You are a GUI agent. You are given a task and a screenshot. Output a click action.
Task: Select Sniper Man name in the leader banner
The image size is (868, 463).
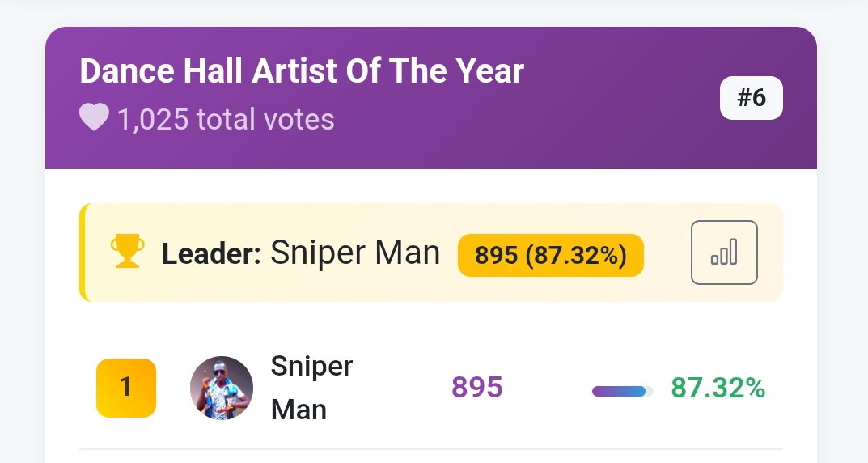pos(355,253)
